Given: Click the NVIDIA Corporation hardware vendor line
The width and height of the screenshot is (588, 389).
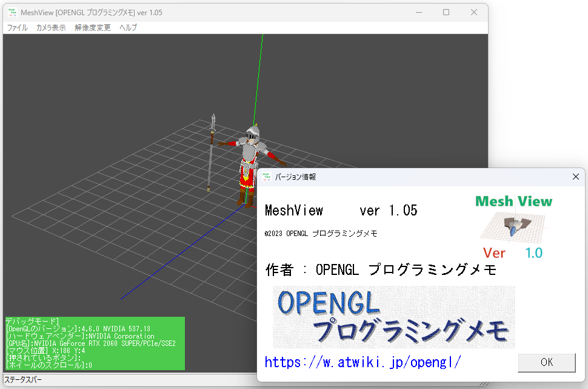Looking at the screenshot, I should [x=80, y=336].
